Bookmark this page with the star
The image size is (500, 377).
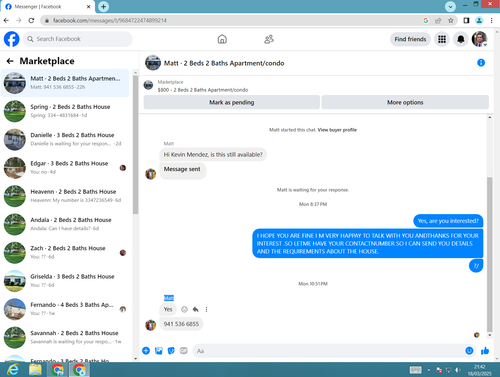click(x=451, y=21)
